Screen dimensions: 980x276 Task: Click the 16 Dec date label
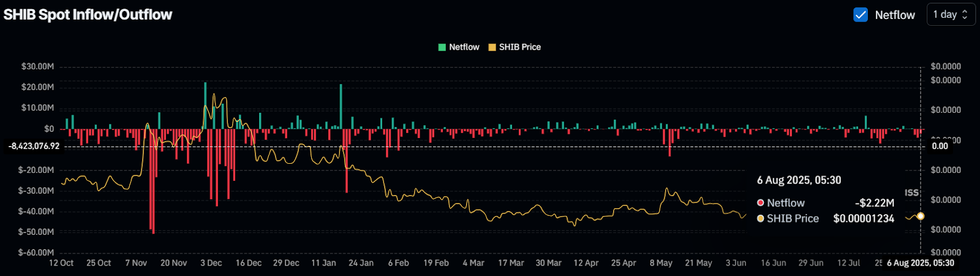pyautogui.click(x=249, y=263)
